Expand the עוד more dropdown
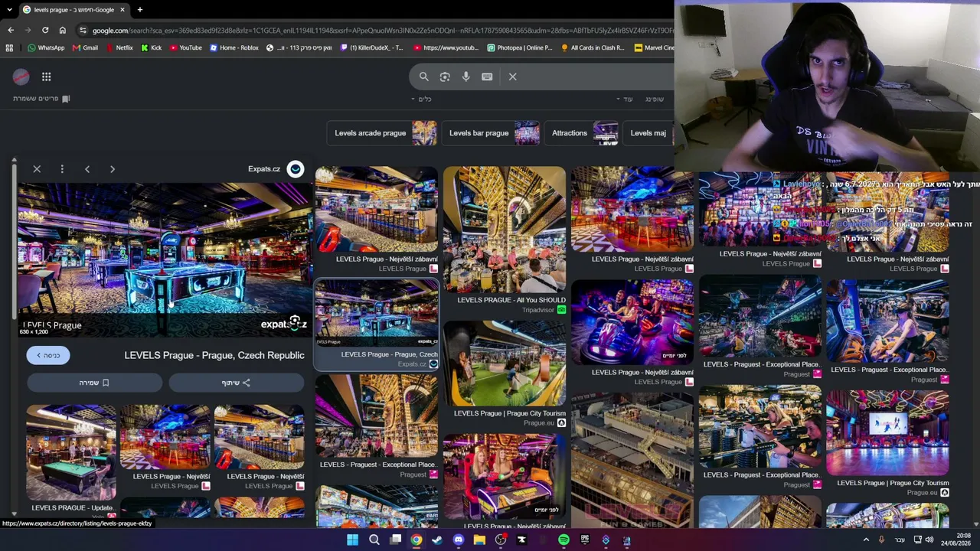This screenshot has height=551, width=980. (625, 99)
